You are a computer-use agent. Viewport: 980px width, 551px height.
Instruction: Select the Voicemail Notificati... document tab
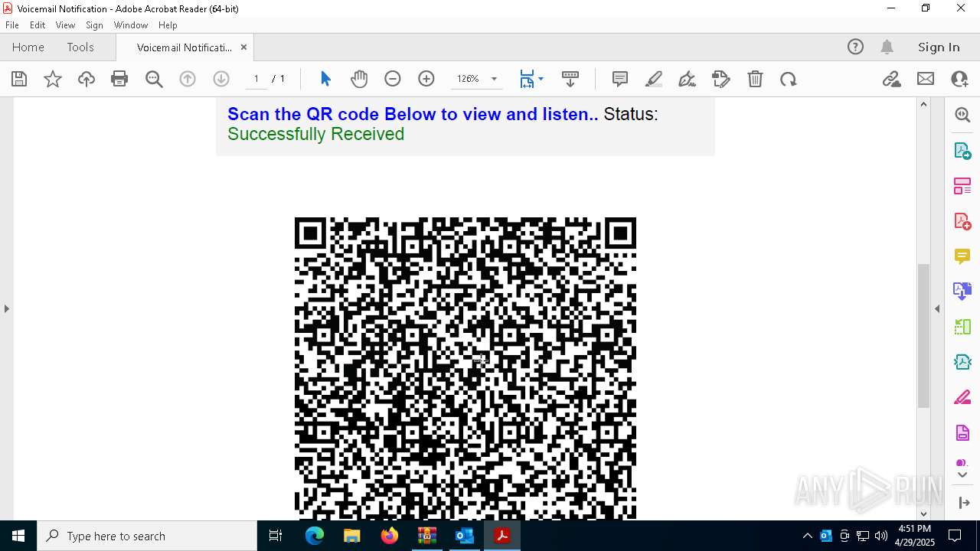point(185,47)
